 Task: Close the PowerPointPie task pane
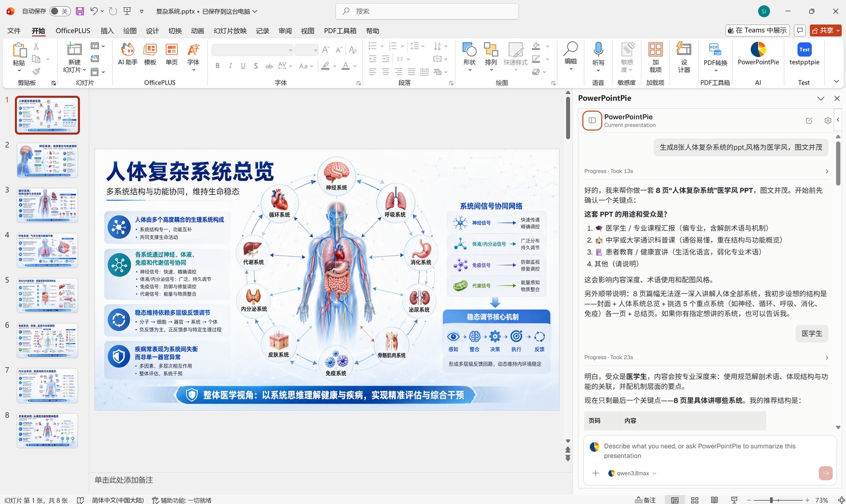coord(837,98)
